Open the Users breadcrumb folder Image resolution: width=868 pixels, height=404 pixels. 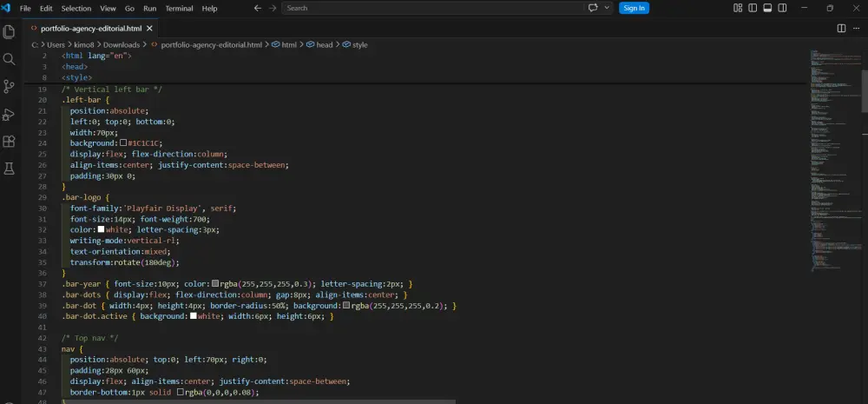pyautogui.click(x=56, y=45)
